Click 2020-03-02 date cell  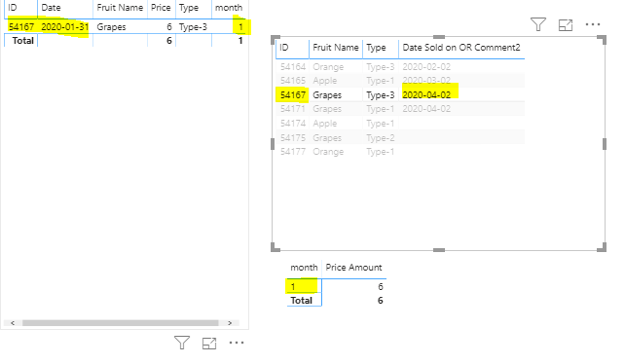coord(426,81)
